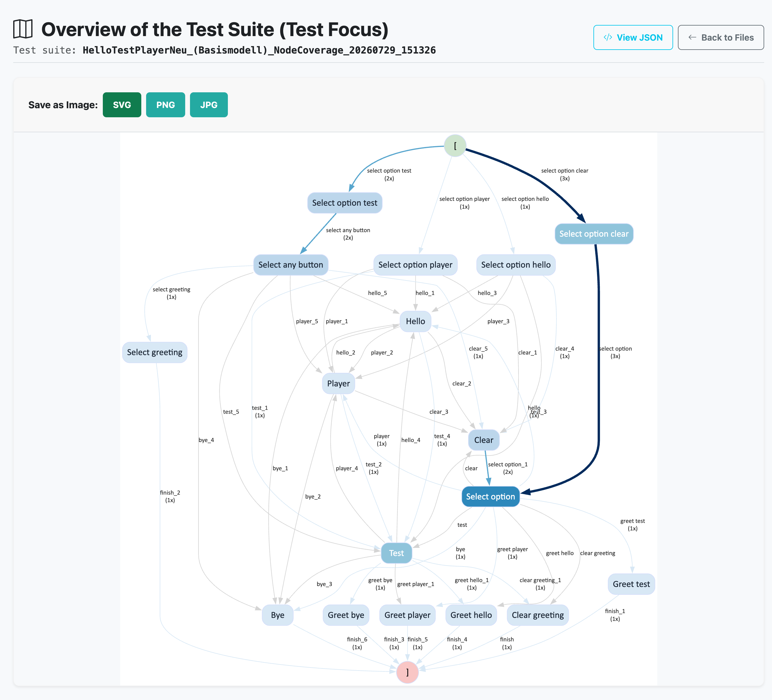The image size is (772, 700).
Task: Click the "Clear greeting" node
Action: pos(538,615)
